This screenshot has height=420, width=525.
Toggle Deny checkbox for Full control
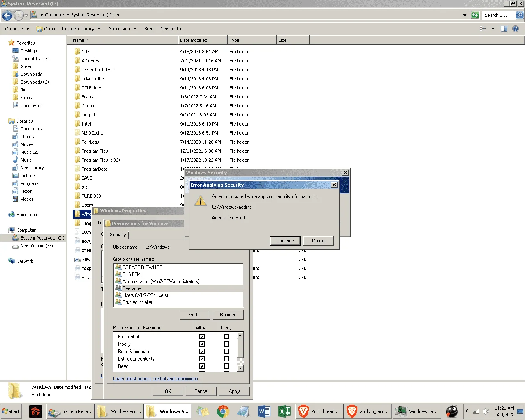226,337
